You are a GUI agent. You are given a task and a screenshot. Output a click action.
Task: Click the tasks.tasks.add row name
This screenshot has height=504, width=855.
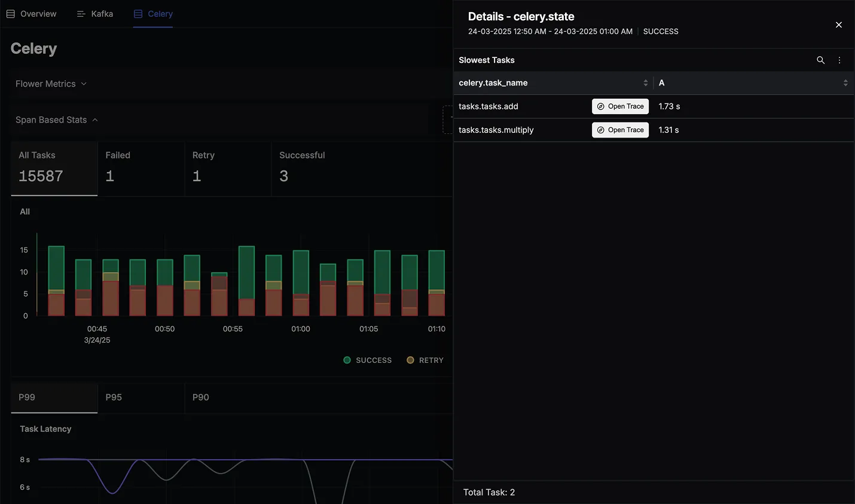tap(488, 106)
